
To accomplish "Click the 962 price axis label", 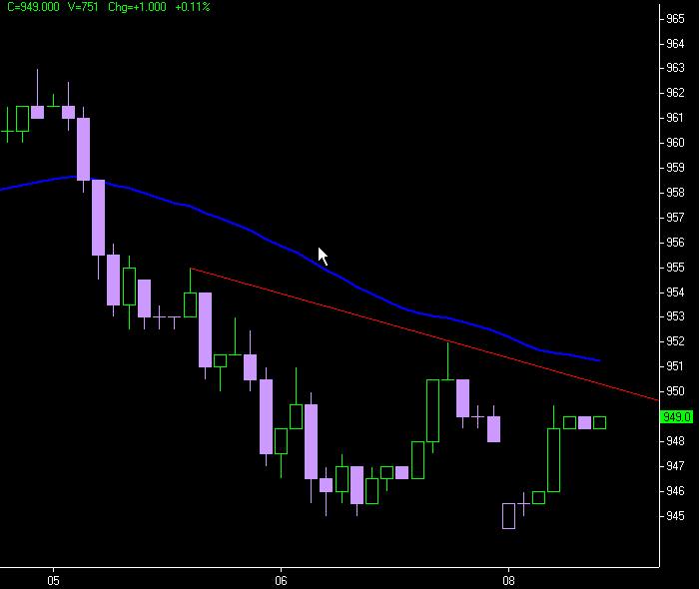I will pos(675,93).
